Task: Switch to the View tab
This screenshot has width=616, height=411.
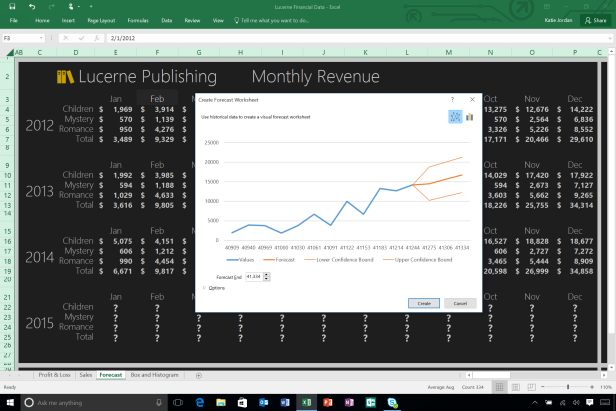Action: [218, 20]
